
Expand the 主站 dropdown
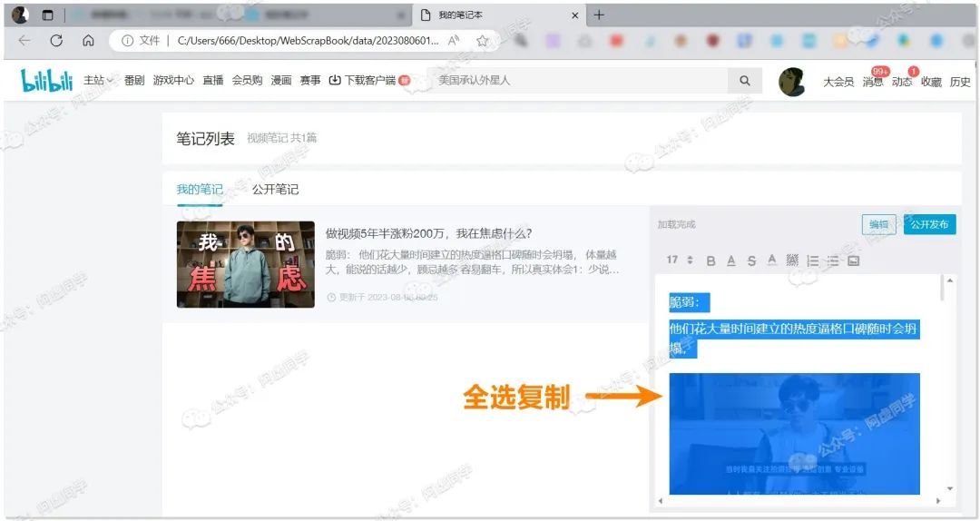pyautogui.click(x=99, y=80)
